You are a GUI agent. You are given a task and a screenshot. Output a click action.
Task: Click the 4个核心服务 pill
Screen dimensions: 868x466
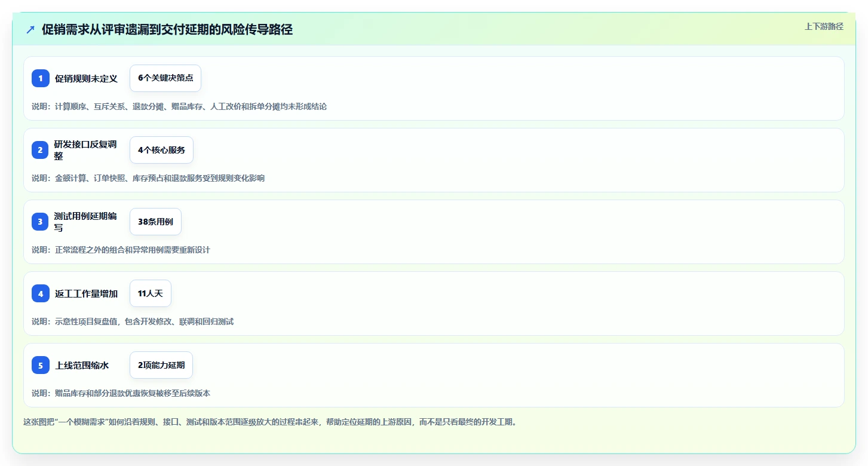pyautogui.click(x=161, y=150)
